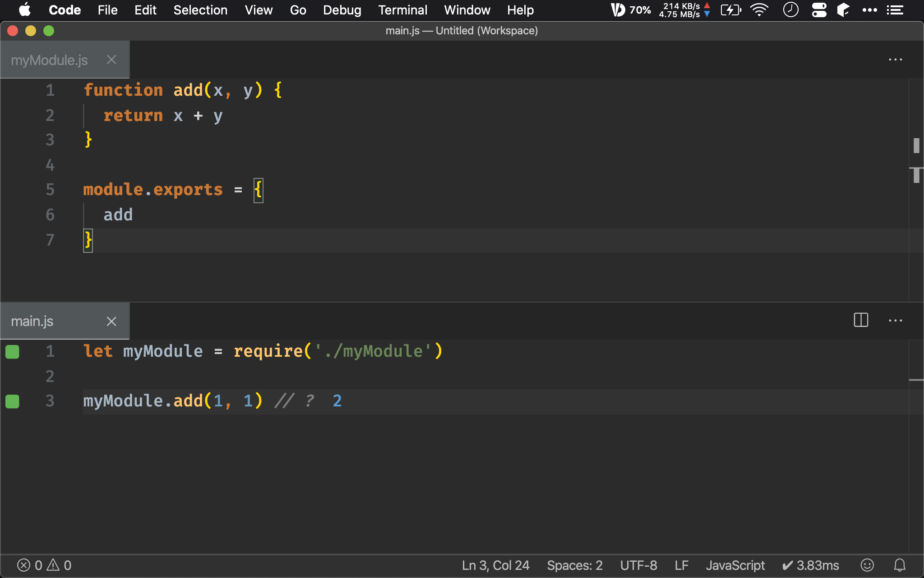
Task: Open more actions menu in main.js editor group
Action: click(x=895, y=321)
